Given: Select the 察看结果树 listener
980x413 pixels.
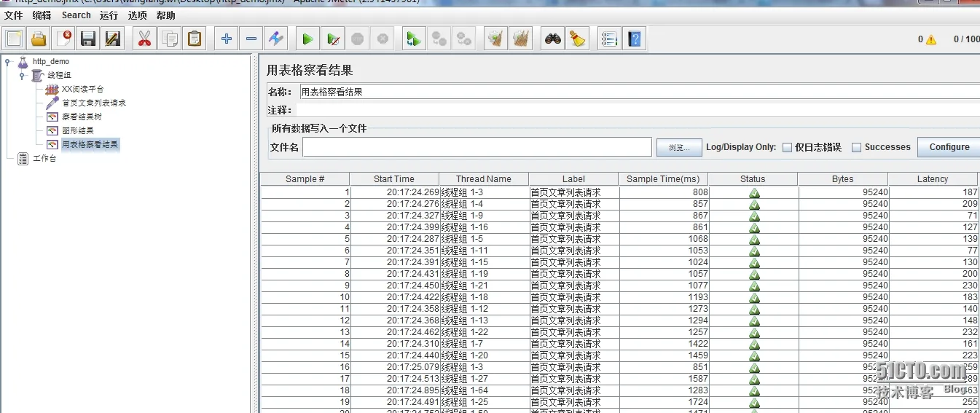Looking at the screenshot, I should 82,117.
